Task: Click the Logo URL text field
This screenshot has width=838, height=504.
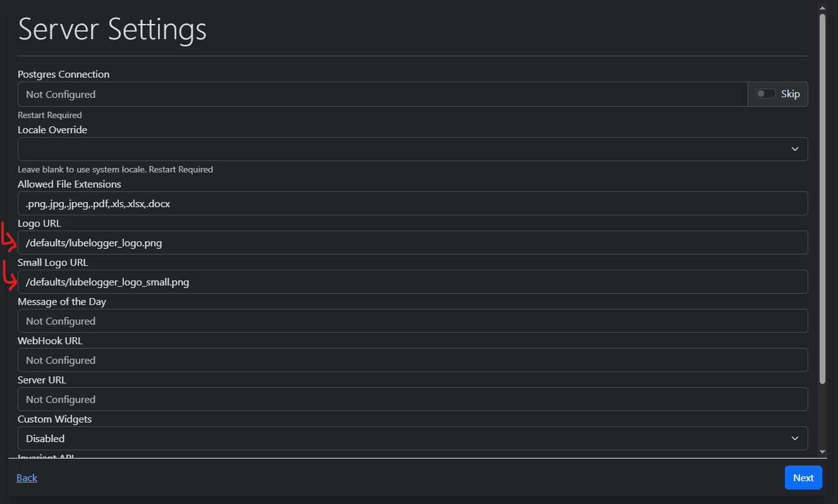Action: pyautogui.click(x=412, y=243)
